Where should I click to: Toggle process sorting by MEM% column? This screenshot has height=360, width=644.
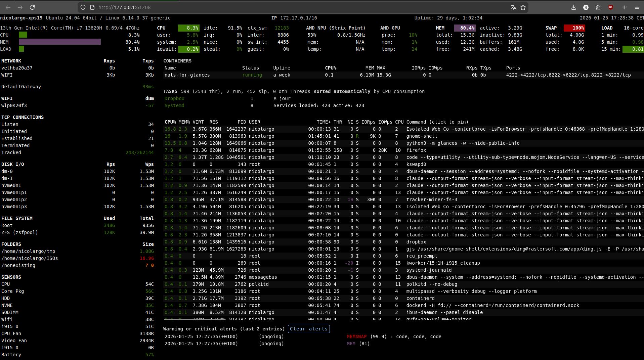(184, 122)
